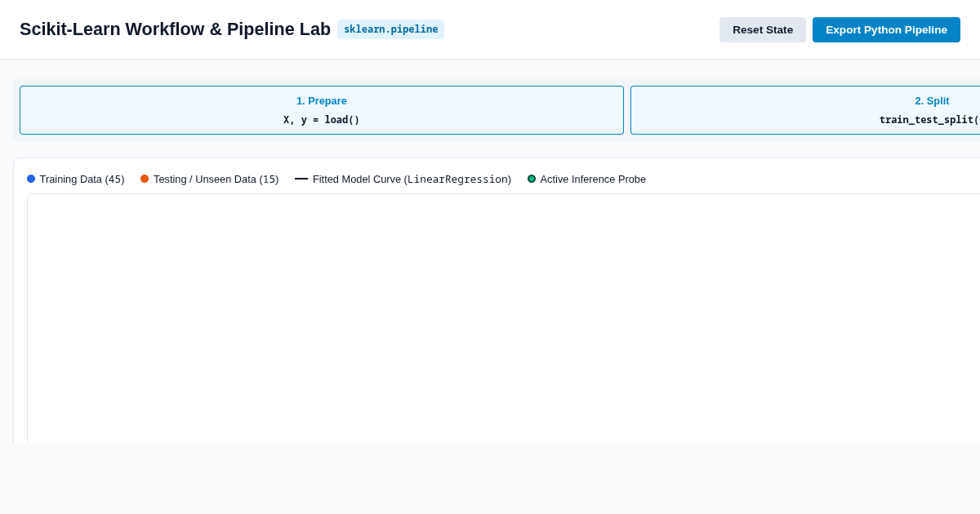Open the 2. Split pipeline step
The image size is (980, 514).
[x=805, y=110]
